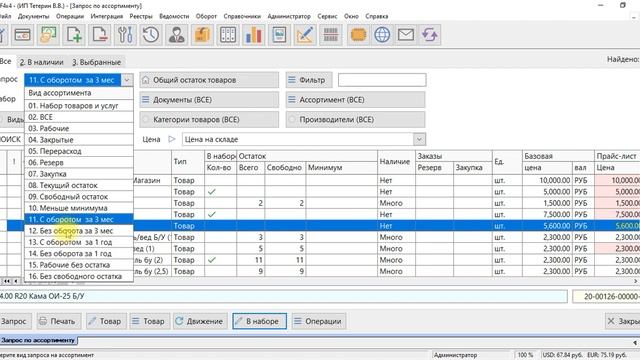
Task: Click the globe internet icon
Action: [382, 35]
